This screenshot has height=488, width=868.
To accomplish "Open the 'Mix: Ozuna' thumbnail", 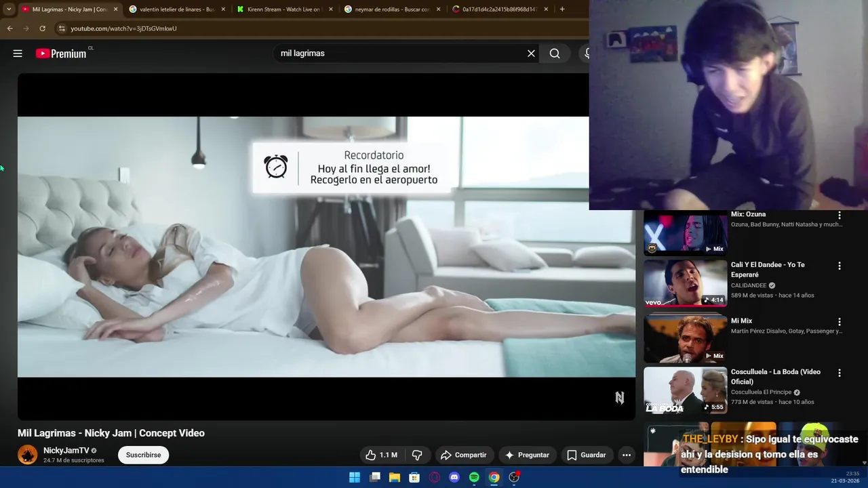I will coord(685,232).
